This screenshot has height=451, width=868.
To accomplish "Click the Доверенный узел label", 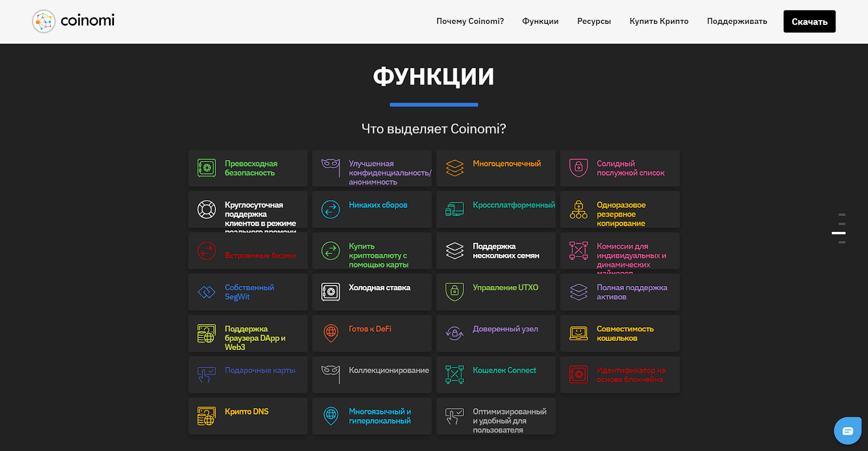I will point(506,329).
